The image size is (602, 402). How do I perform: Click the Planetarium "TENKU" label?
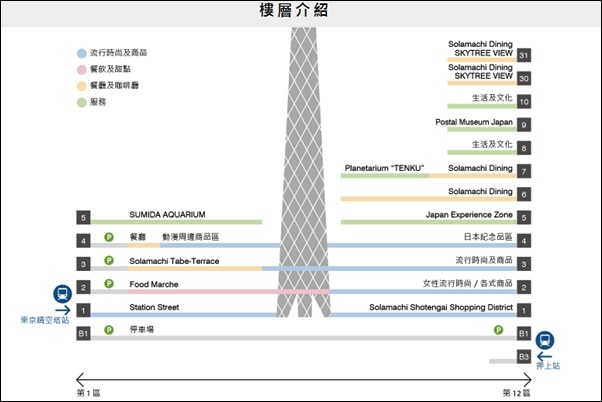384,168
